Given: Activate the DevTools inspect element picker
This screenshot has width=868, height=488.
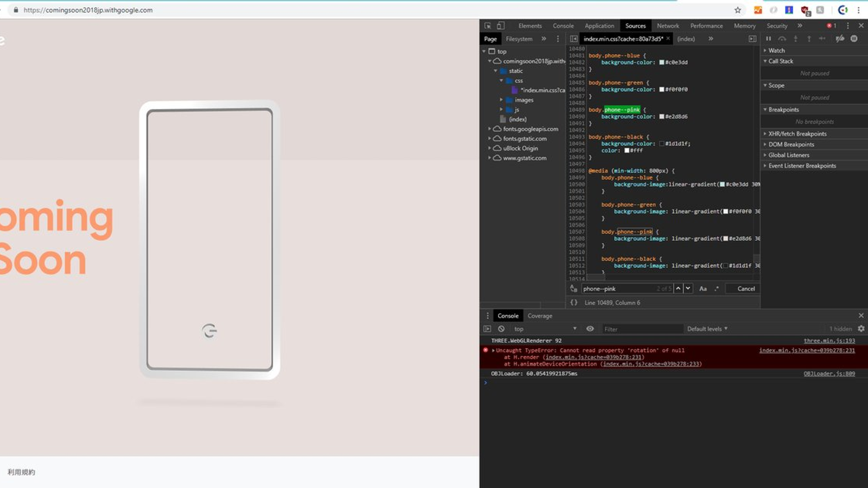Looking at the screenshot, I should tap(488, 25).
